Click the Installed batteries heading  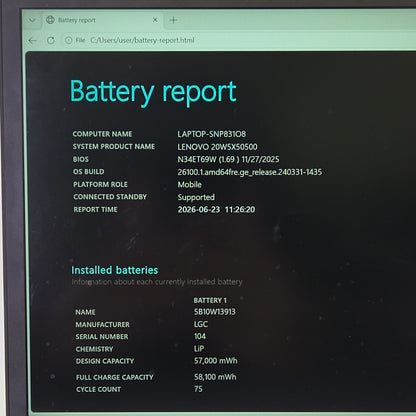pyautogui.click(x=115, y=270)
